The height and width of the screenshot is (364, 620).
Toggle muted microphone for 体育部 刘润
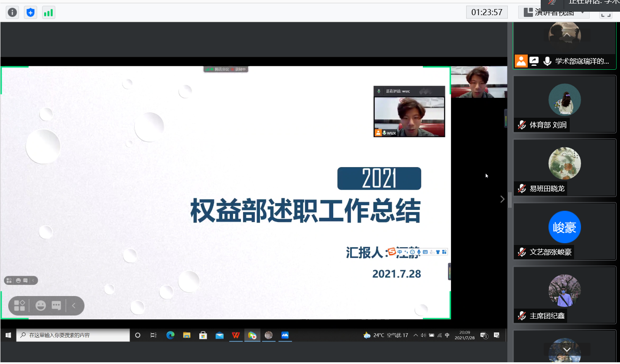tap(522, 125)
